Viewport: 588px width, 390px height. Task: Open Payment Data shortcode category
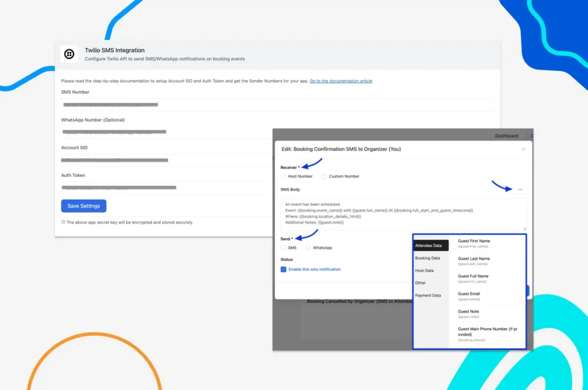(x=428, y=295)
